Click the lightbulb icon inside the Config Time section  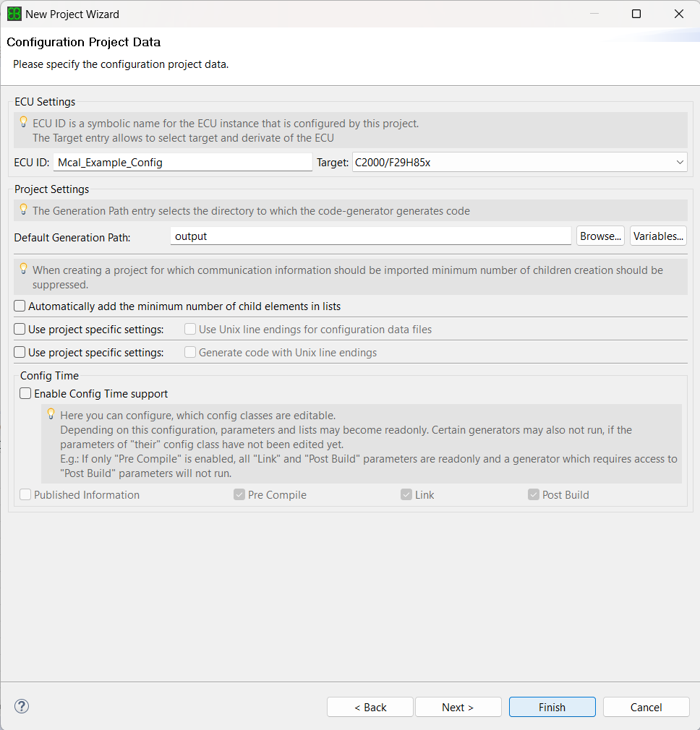[x=49, y=413]
